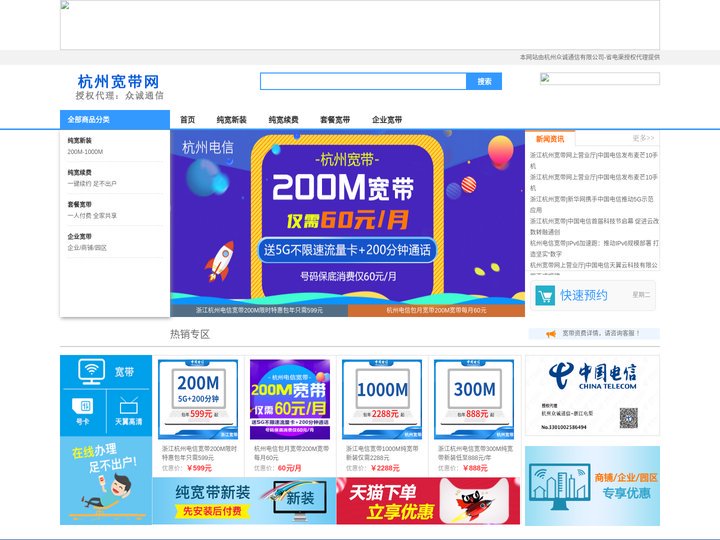This screenshot has height=540, width=720.
Task: Open the 天猫下单 立享优惠 banner
Action: pyautogui.click(x=428, y=501)
